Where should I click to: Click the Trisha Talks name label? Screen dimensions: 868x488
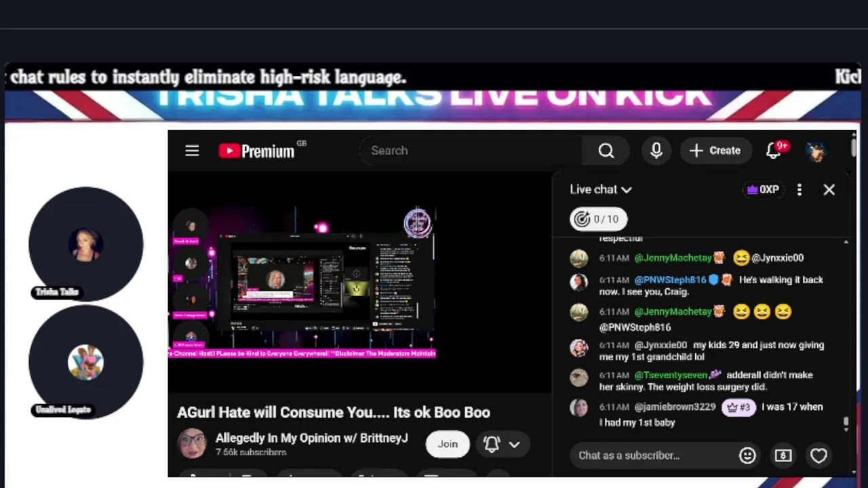57,292
